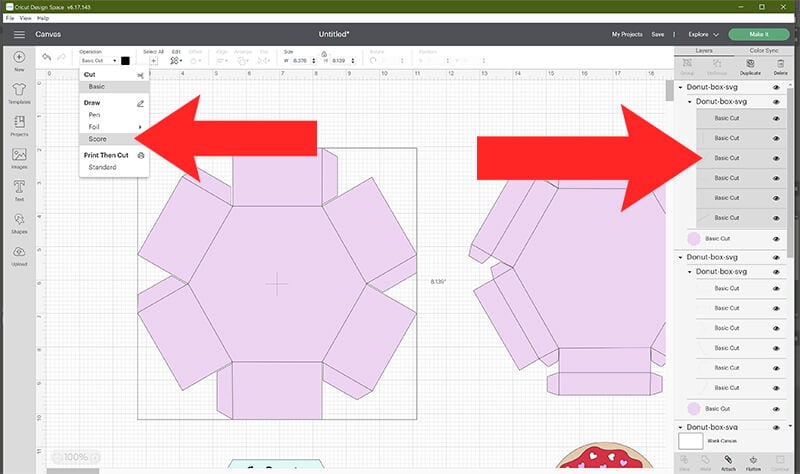Hide the first nested Donut-box-svg subgroup

coord(776,102)
